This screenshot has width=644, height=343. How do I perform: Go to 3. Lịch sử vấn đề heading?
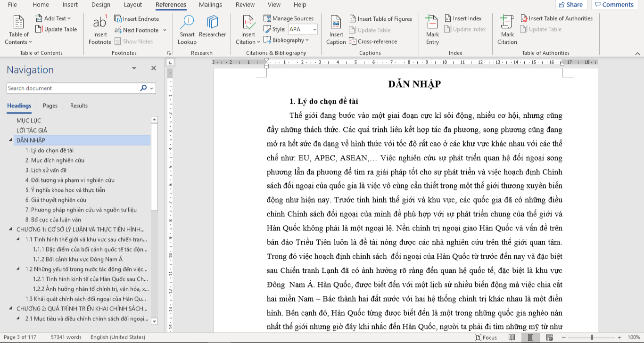[x=46, y=170]
